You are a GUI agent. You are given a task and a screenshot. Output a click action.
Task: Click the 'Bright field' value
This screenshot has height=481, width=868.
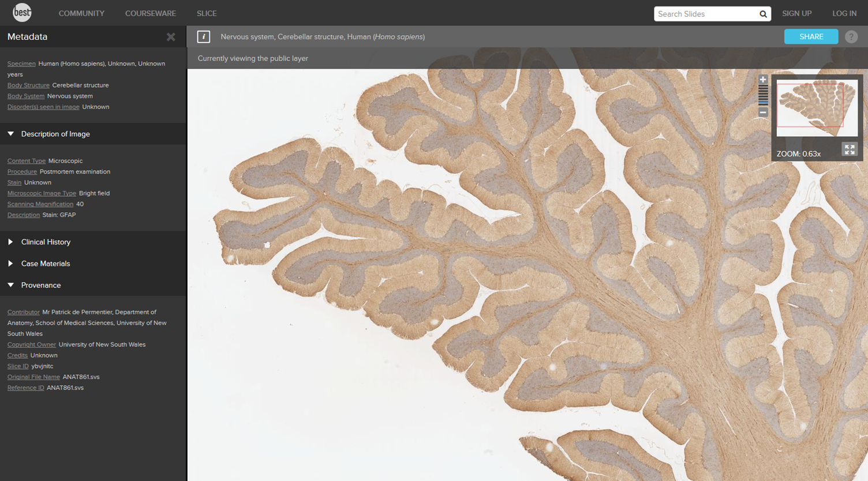94,193
